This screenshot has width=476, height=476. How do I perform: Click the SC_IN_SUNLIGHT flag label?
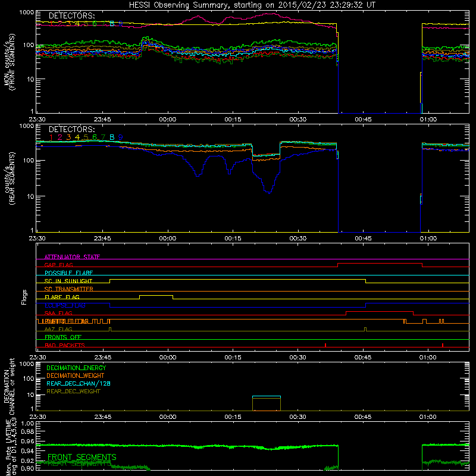click(68, 281)
